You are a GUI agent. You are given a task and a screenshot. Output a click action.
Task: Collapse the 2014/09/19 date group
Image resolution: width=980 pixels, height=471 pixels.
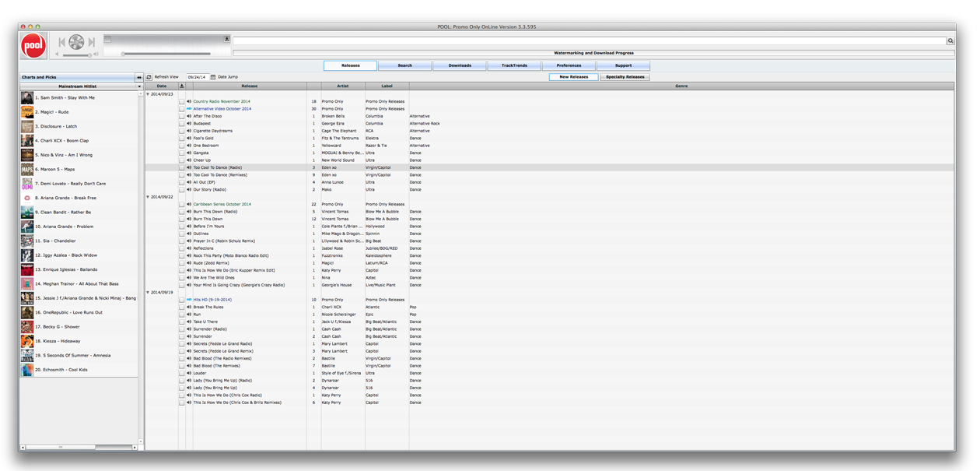[x=148, y=292]
